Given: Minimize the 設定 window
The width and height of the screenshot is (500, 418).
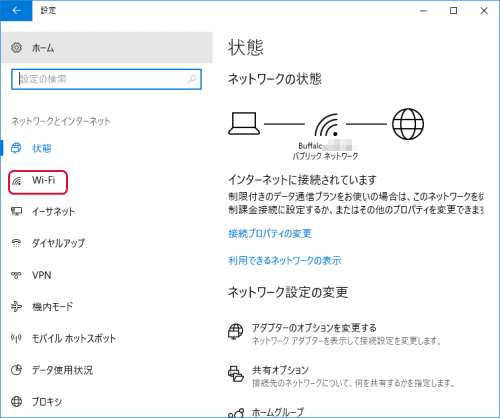Looking at the screenshot, I should coord(423,11).
